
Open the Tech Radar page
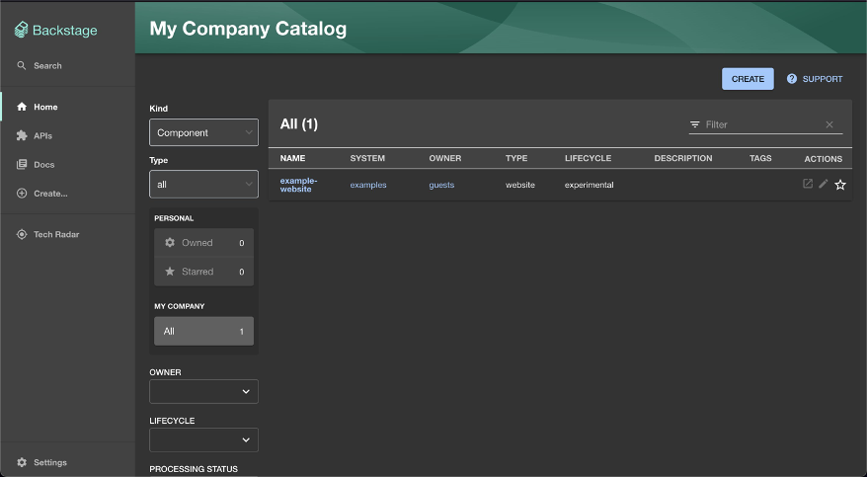(x=55, y=235)
